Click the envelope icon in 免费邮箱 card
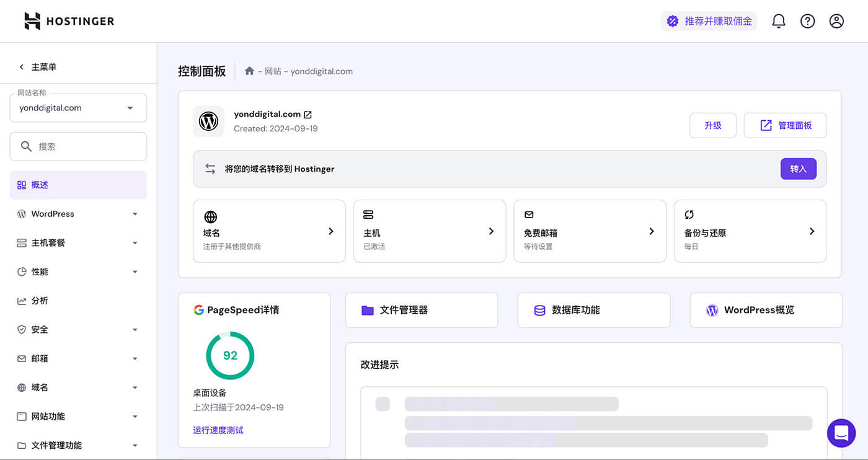868x460 pixels. [x=529, y=215]
